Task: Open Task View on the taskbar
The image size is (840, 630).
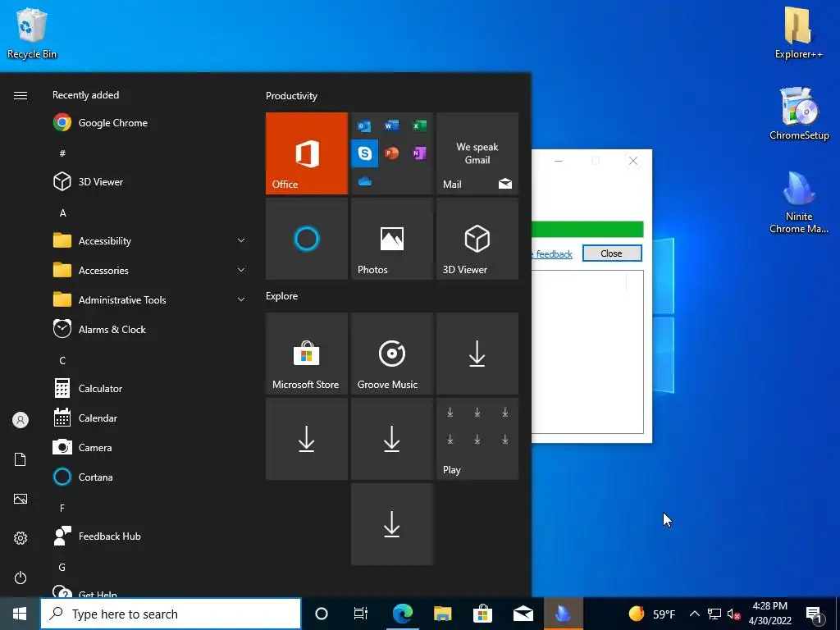Action: click(x=361, y=614)
